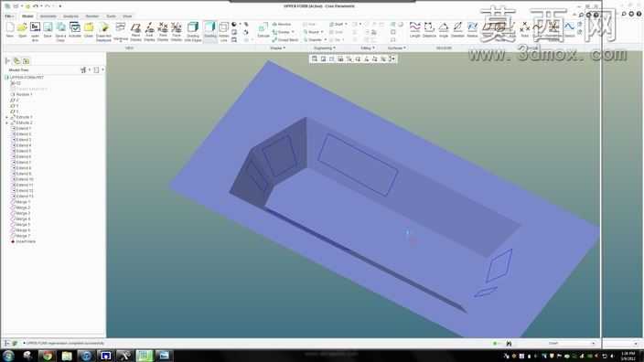644x362 pixels.
Task: Switch to the Analysis ribbon tab
Action: pos(70,16)
